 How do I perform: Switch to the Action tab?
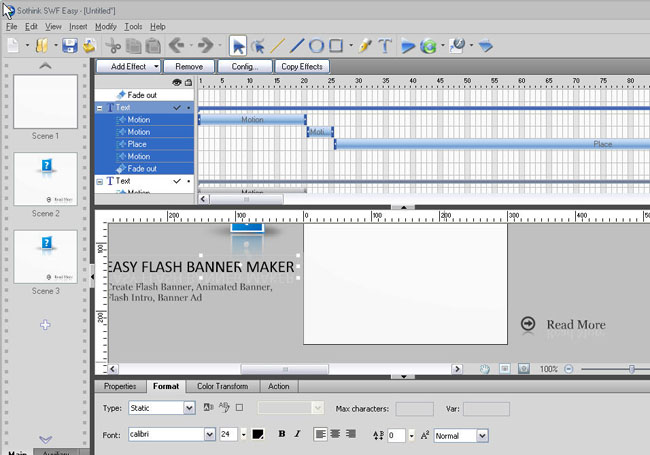pos(279,386)
